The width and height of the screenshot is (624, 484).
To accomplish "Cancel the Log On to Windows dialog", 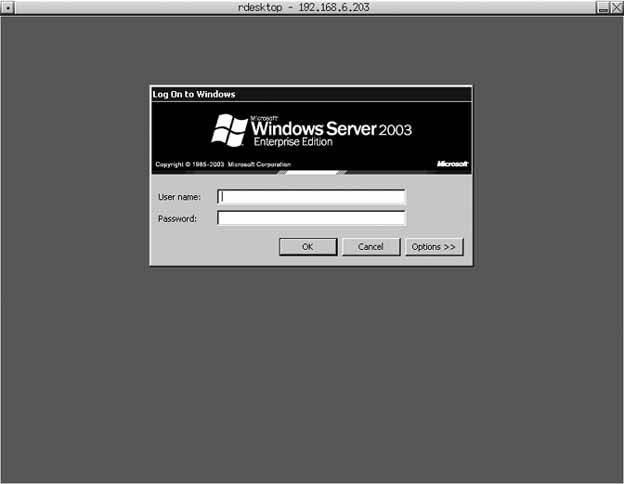I will [371, 247].
